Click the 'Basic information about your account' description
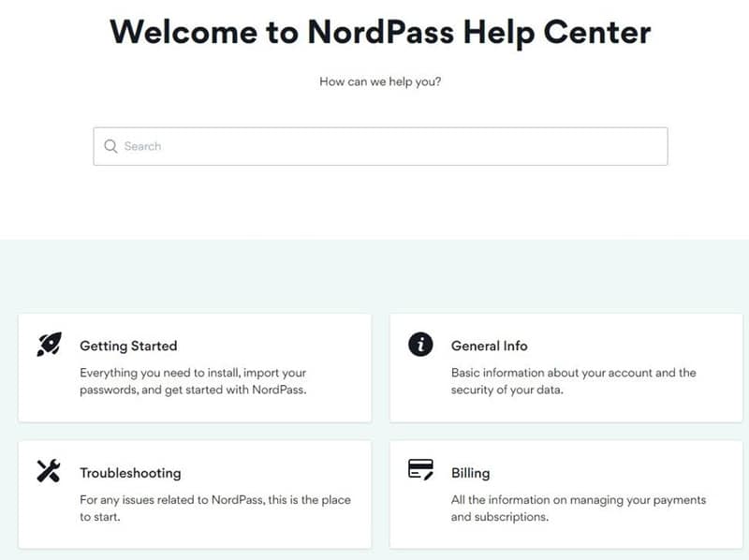The image size is (749, 560). pos(573,381)
